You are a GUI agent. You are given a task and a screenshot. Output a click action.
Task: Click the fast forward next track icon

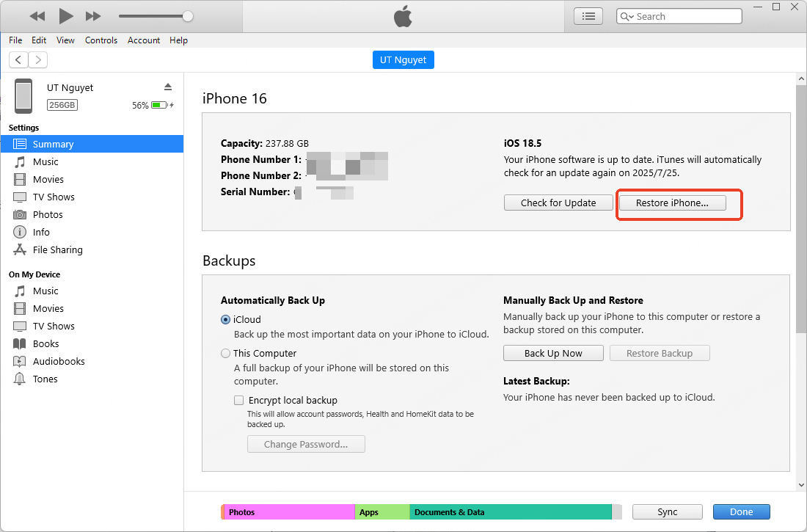93,16
